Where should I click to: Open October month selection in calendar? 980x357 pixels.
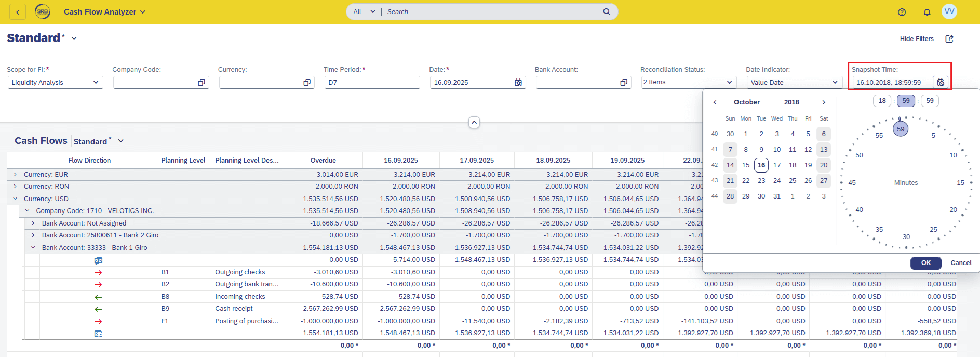click(x=746, y=102)
